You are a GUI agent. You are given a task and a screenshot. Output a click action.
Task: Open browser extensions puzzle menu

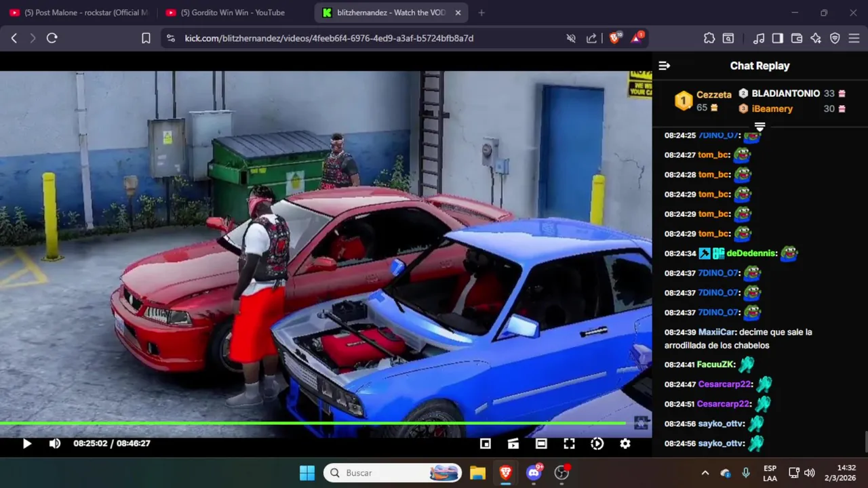709,38
